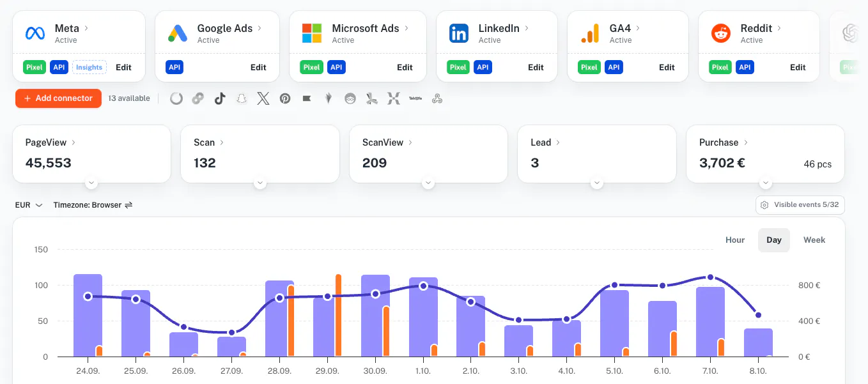Click the GA4 orange bars logo
The width and height of the screenshot is (868, 384).
click(590, 33)
